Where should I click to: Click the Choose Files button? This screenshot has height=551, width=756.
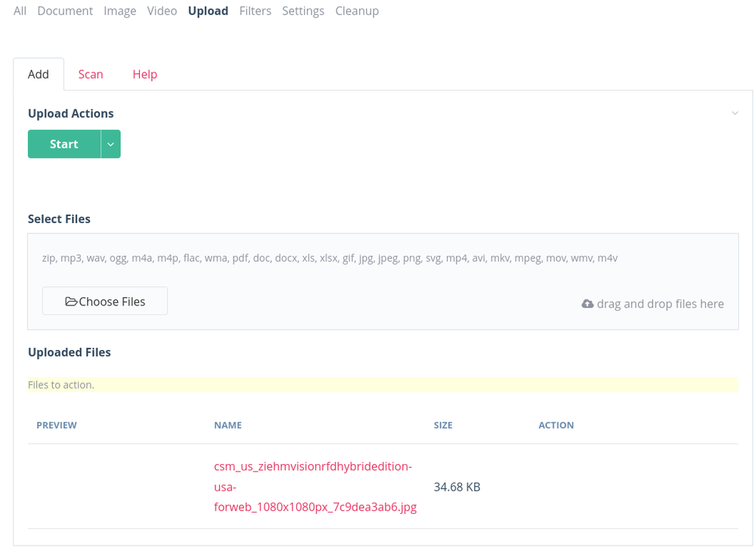[x=105, y=302]
